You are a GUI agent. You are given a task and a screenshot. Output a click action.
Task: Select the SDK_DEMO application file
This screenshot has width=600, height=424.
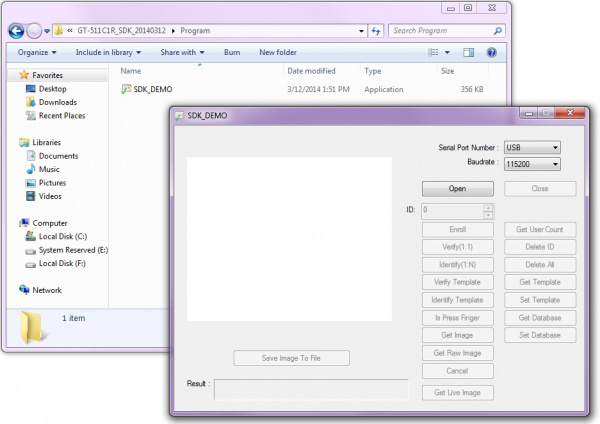(153, 89)
